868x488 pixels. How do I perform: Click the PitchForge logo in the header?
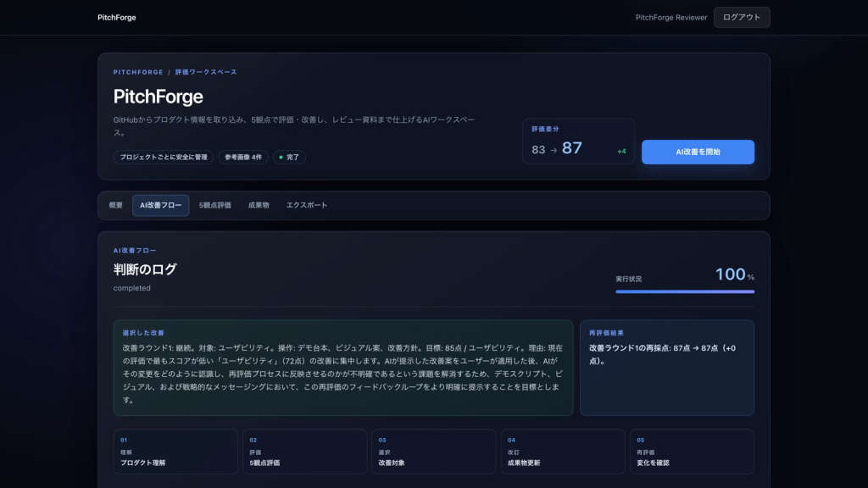(117, 18)
